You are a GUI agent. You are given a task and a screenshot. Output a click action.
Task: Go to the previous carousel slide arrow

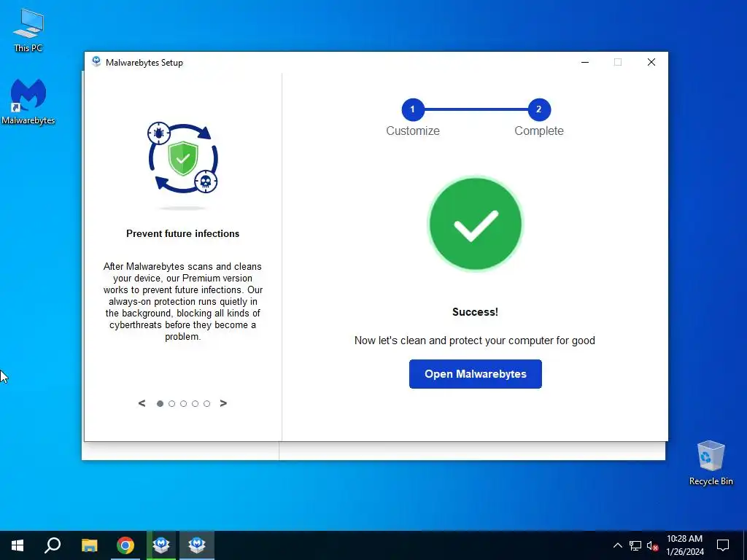(142, 403)
